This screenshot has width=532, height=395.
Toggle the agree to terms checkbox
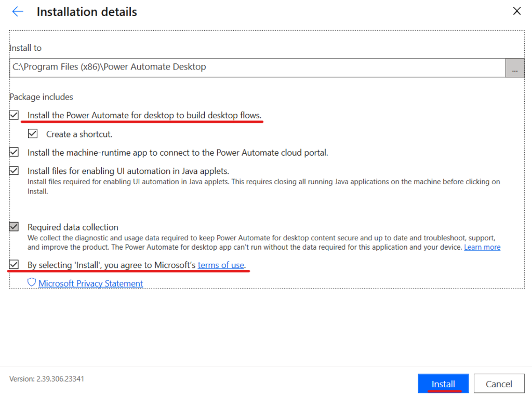(x=14, y=265)
